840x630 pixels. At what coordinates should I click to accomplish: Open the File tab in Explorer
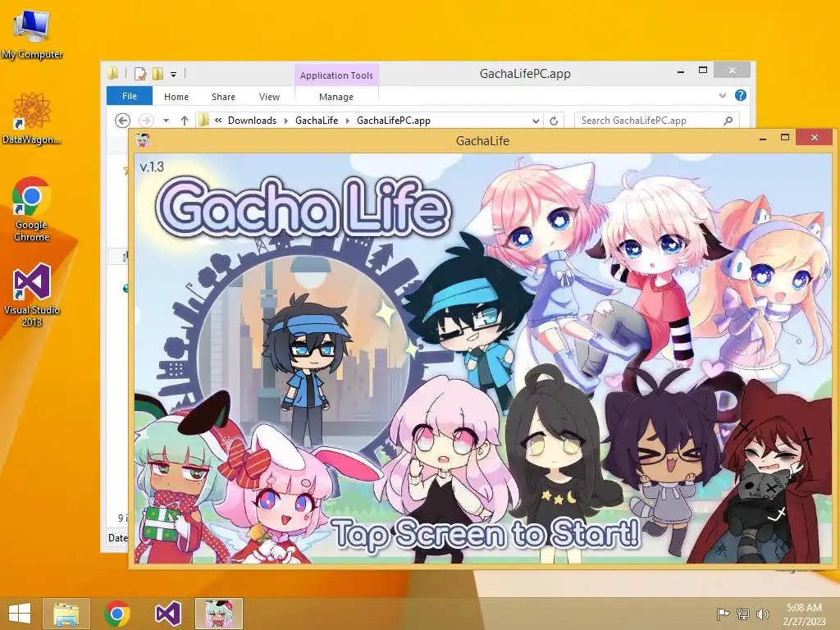[x=129, y=96]
